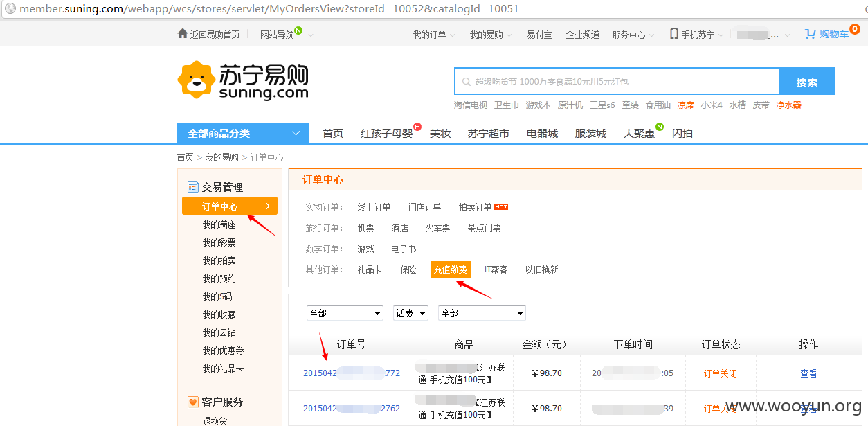The height and width of the screenshot is (426, 868).
Task: Open 我的S码 sidebar item
Action: 217,296
